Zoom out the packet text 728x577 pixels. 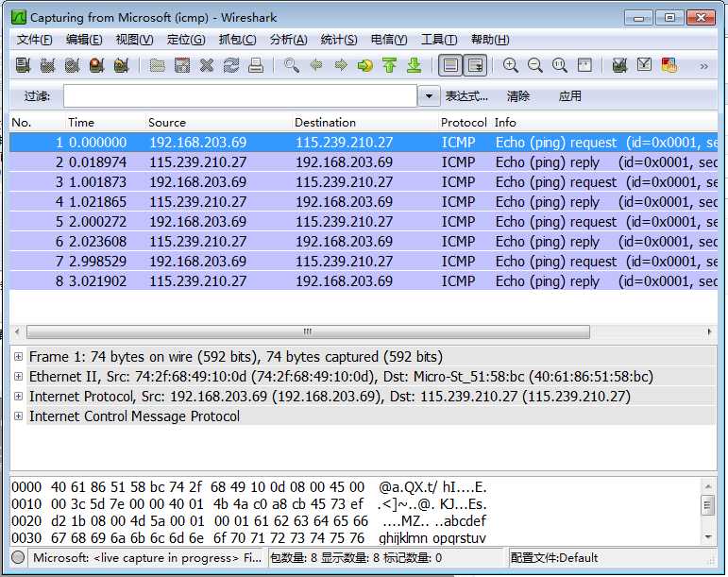point(535,65)
